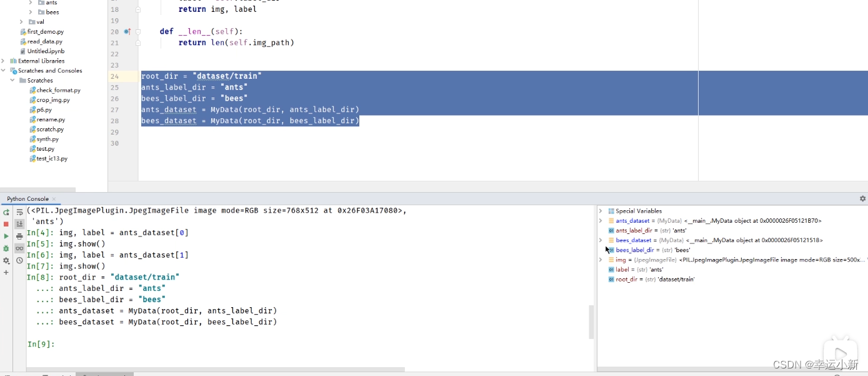Select the val folder row

[36, 22]
